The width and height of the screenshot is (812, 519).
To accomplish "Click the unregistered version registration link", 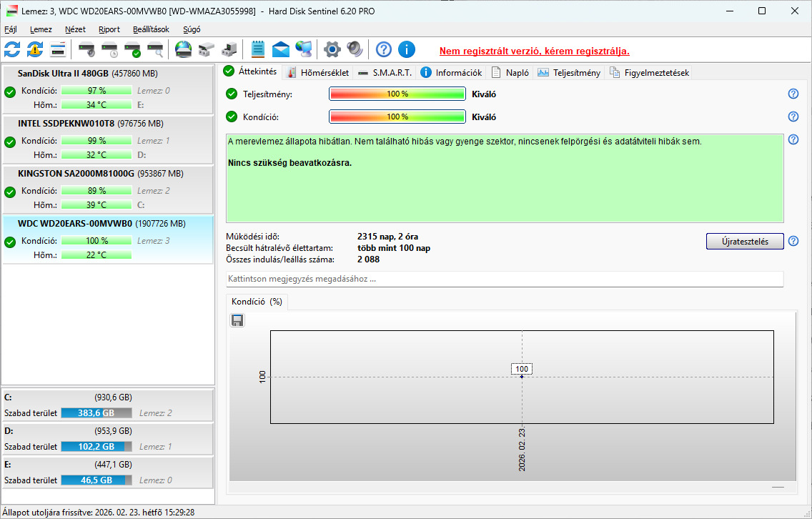I will [535, 51].
